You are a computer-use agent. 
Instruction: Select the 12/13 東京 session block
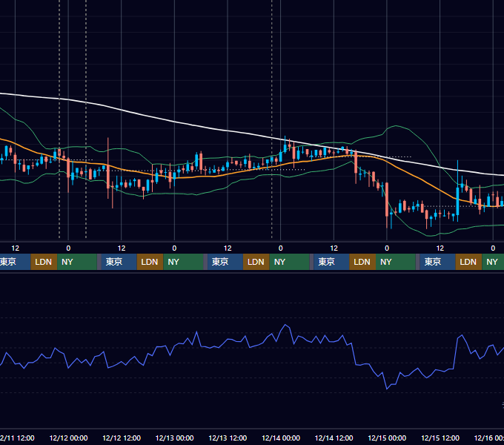point(225,262)
